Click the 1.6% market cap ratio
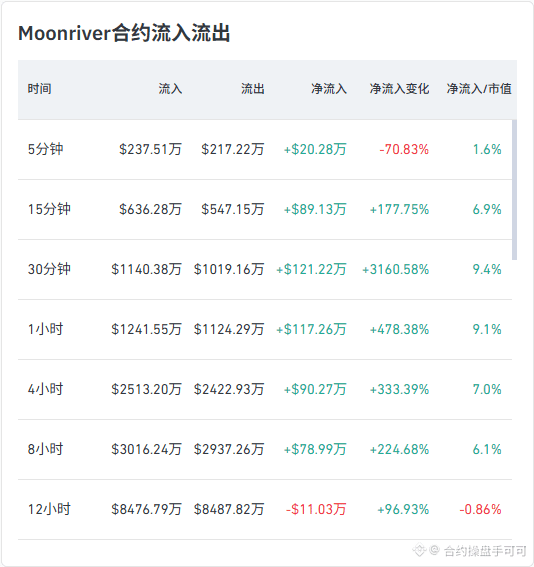Screen dimensions: 534x567 pyautogui.click(x=487, y=149)
